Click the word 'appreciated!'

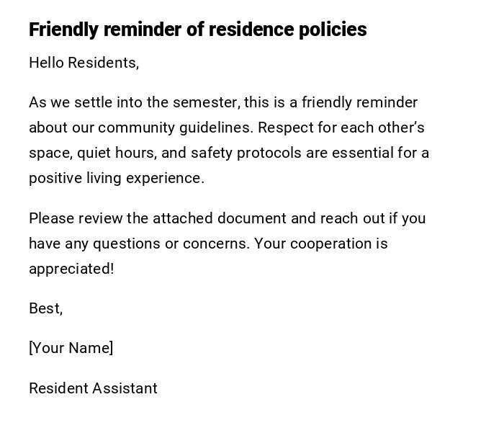point(71,269)
